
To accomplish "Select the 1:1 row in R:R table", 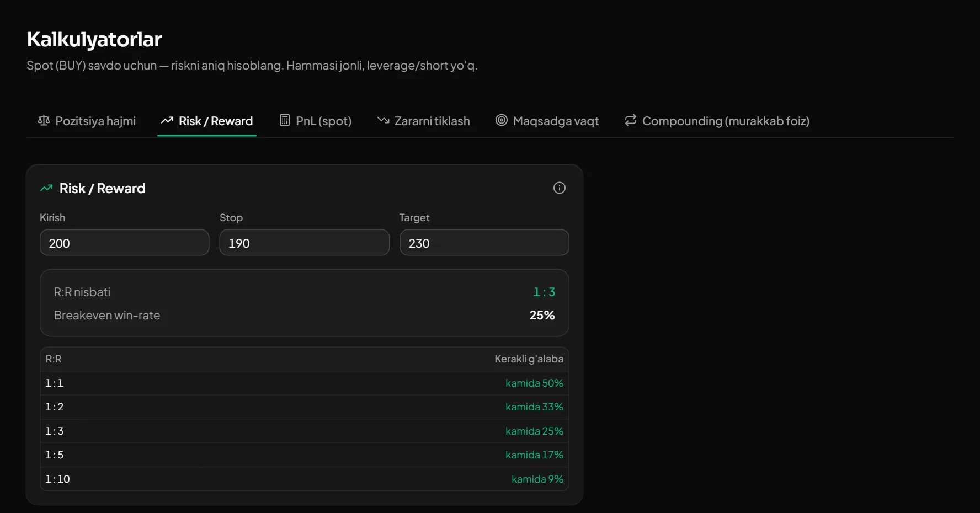I will click(305, 383).
